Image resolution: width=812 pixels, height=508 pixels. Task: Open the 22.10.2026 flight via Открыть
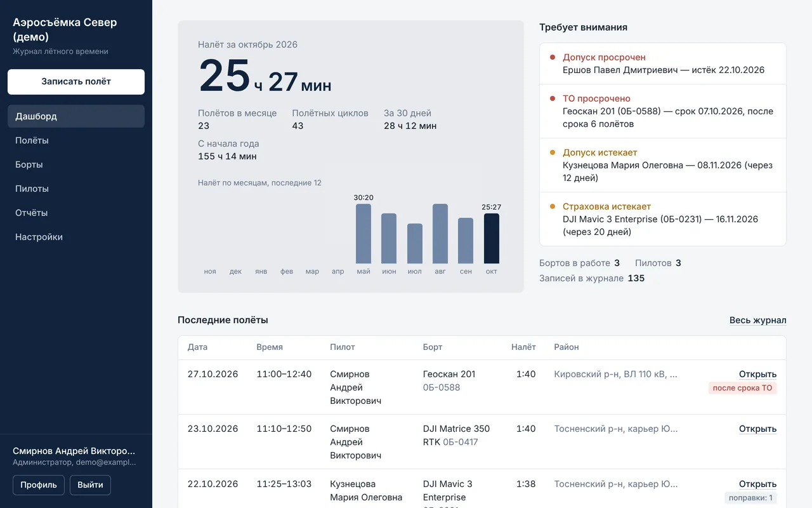pos(757,484)
